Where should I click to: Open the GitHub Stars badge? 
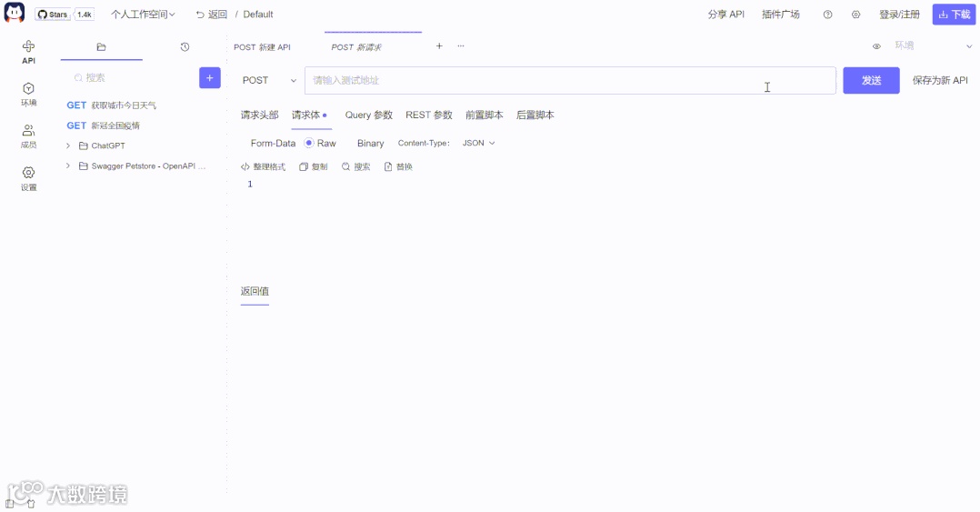(x=53, y=15)
